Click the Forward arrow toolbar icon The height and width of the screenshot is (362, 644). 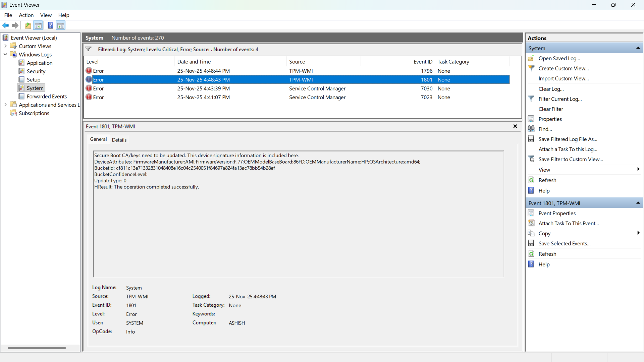pos(15,25)
